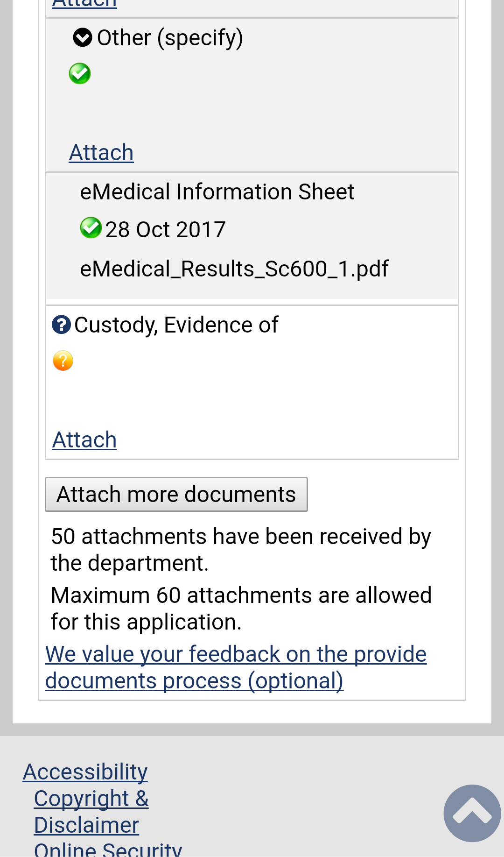This screenshot has width=504, height=857.
Task: Collapse the Other (specify) section chevron
Action: point(83,38)
